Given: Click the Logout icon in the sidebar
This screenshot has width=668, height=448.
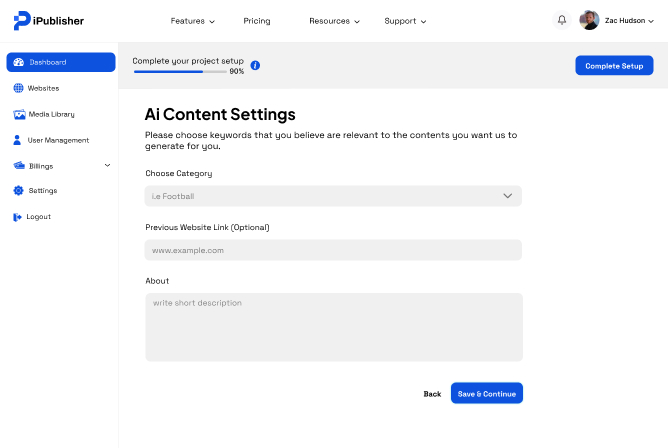Looking at the screenshot, I should pyautogui.click(x=17, y=217).
